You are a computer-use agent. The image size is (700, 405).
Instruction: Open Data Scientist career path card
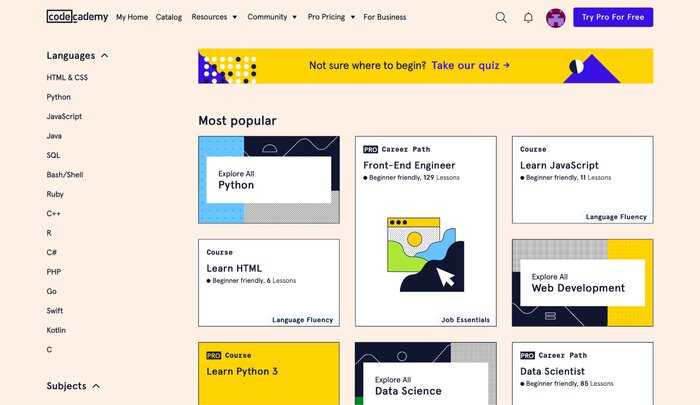[583, 373]
